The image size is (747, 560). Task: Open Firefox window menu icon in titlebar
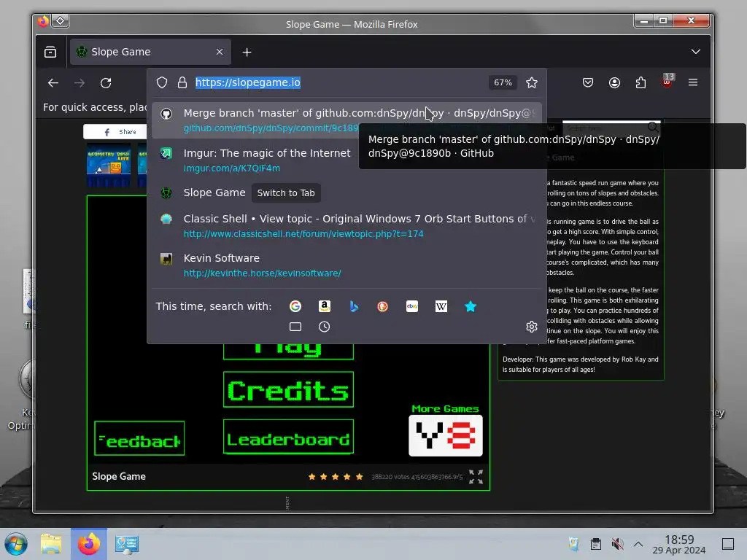43,21
